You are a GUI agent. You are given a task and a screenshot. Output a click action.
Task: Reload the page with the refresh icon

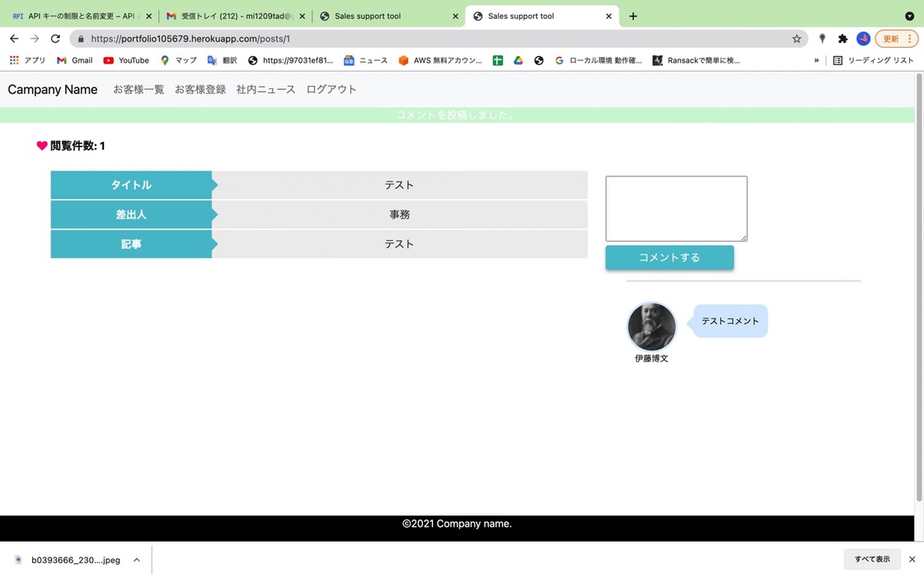tap(55, 39)
